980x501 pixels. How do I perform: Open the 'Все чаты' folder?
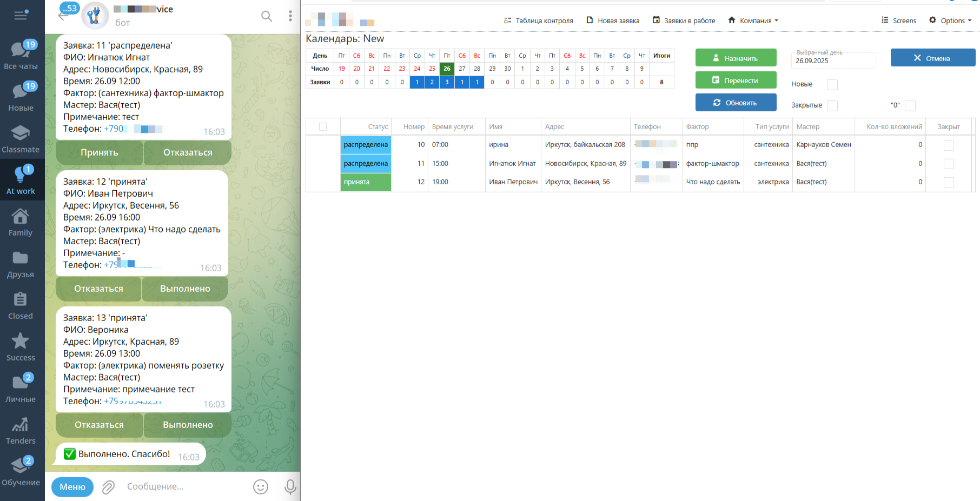click(21, 55)
